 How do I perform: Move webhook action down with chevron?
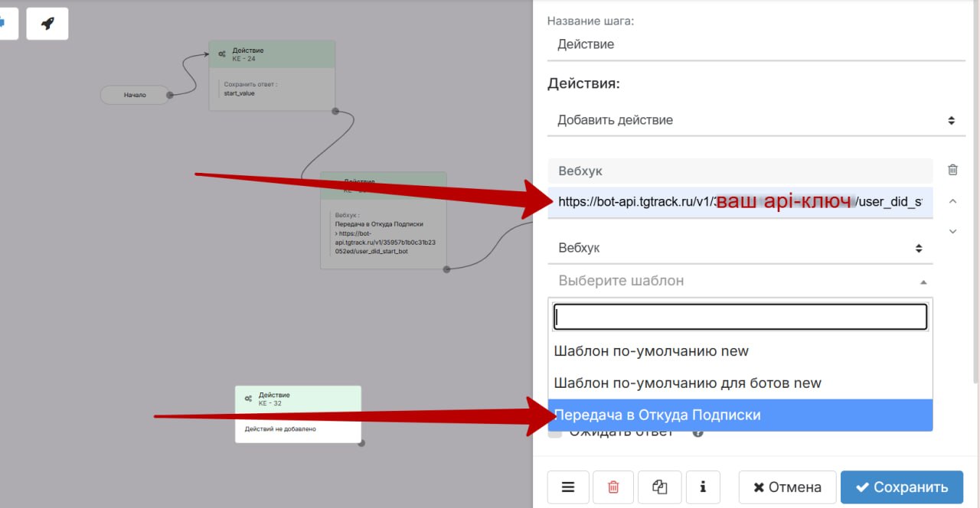tap(952, 231)
